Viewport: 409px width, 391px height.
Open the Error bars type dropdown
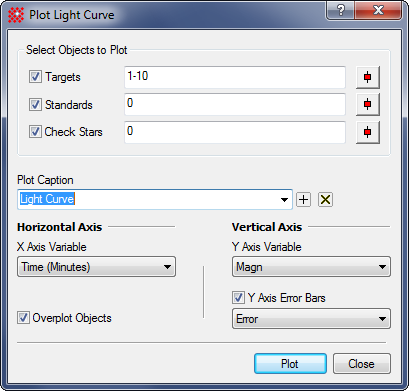point(311,319)
